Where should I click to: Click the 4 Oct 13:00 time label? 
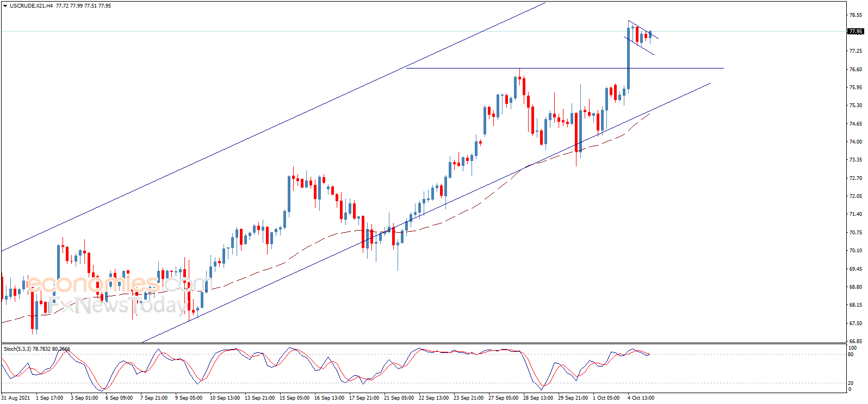641,398
